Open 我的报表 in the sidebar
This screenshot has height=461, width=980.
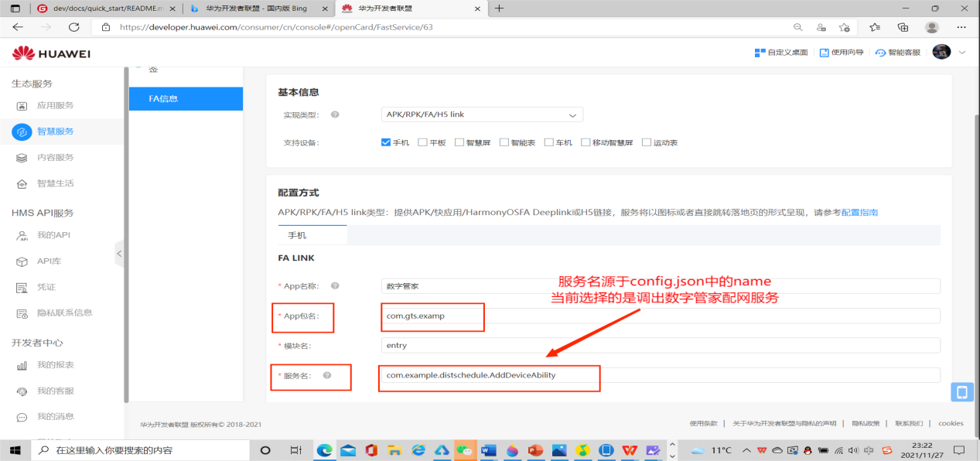(55, 365)
